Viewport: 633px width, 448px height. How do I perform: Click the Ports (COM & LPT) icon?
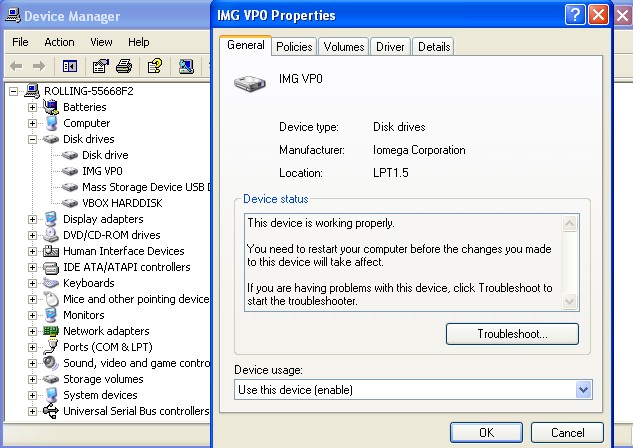point(51,347)
